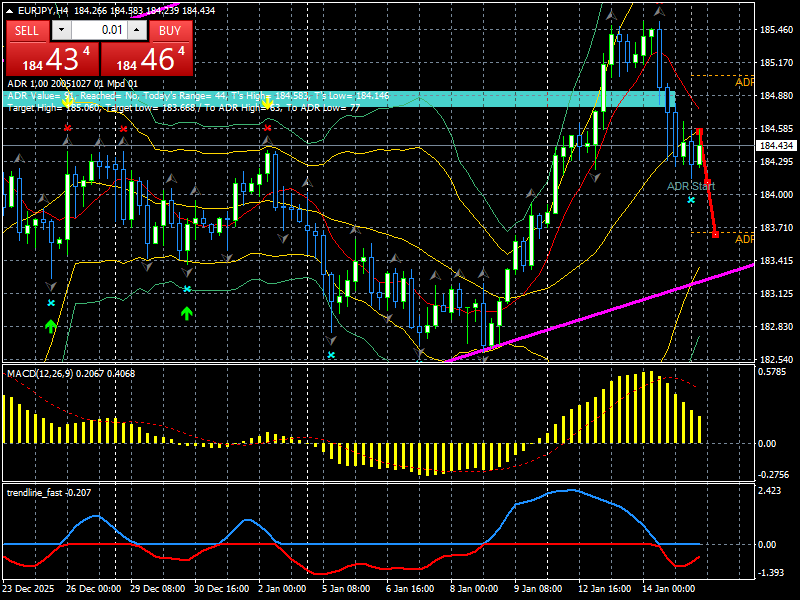Select the ADR 1,00 20051027 indicator label
This screenshot has width=800, height=600.
[x=72, y=84]
